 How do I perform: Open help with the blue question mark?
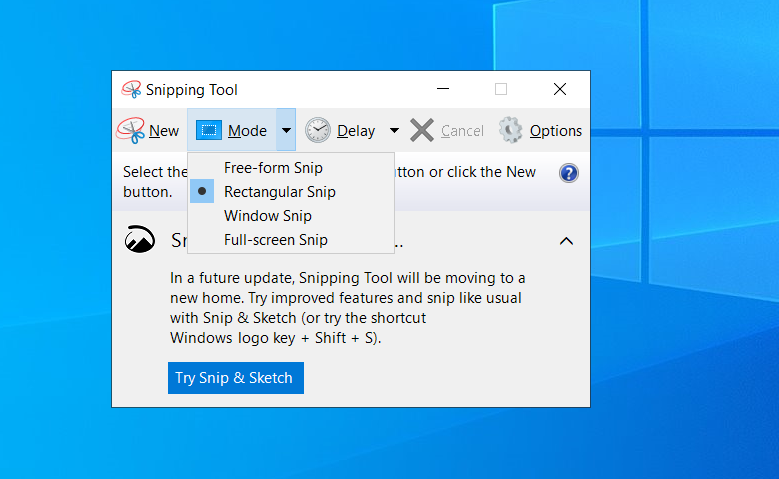568,173
